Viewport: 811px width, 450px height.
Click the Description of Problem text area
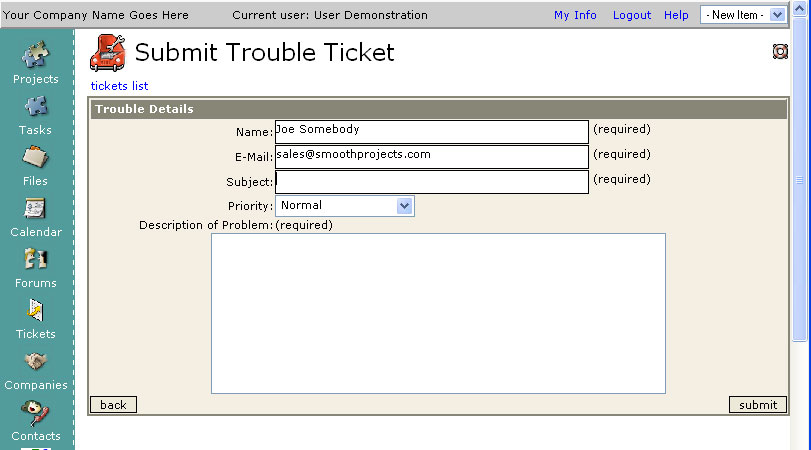pos(438,313)
